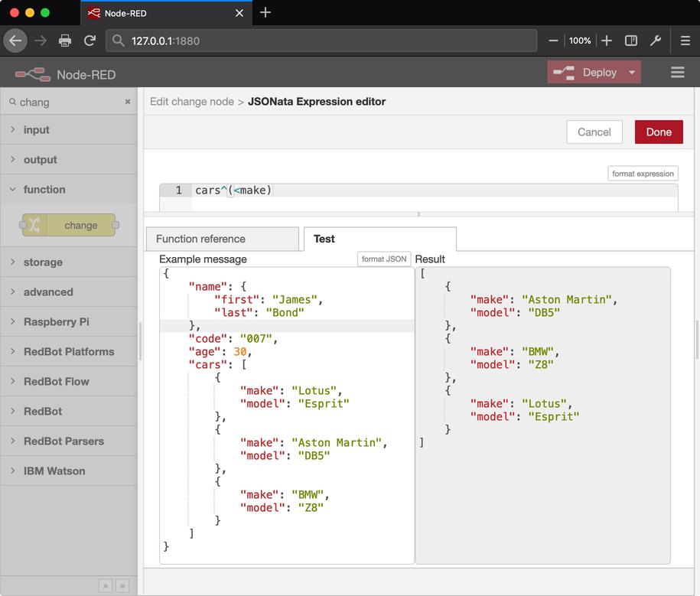Click "Lotus" make in the example message

coord(314,391)
